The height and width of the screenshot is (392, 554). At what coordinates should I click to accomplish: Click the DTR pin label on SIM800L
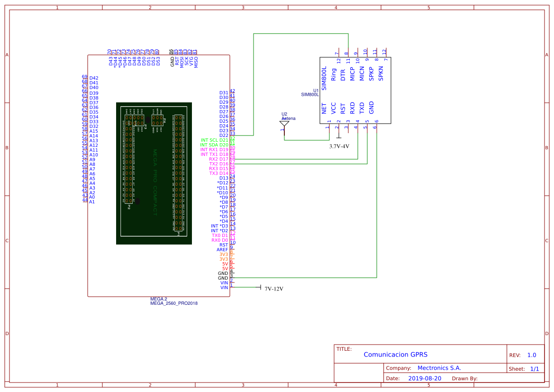click(x=343, y=74)
